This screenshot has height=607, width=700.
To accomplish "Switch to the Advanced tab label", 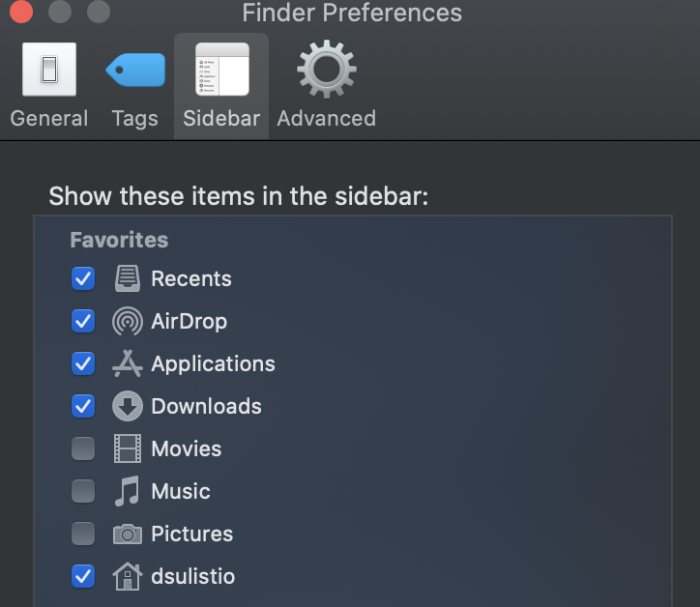I will [x=327, y=118].
